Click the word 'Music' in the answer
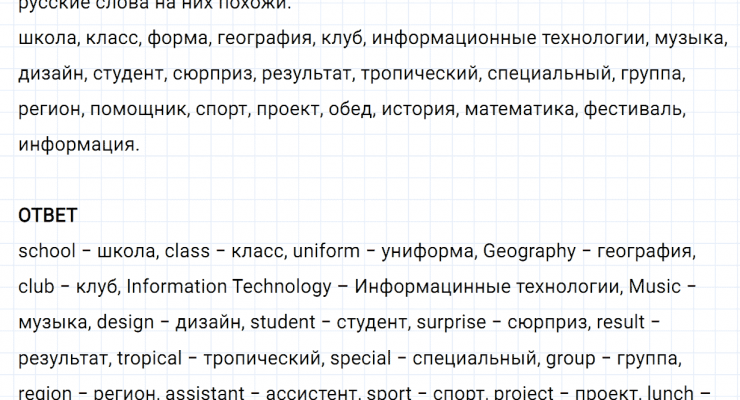740x400 pixels. 653,287
